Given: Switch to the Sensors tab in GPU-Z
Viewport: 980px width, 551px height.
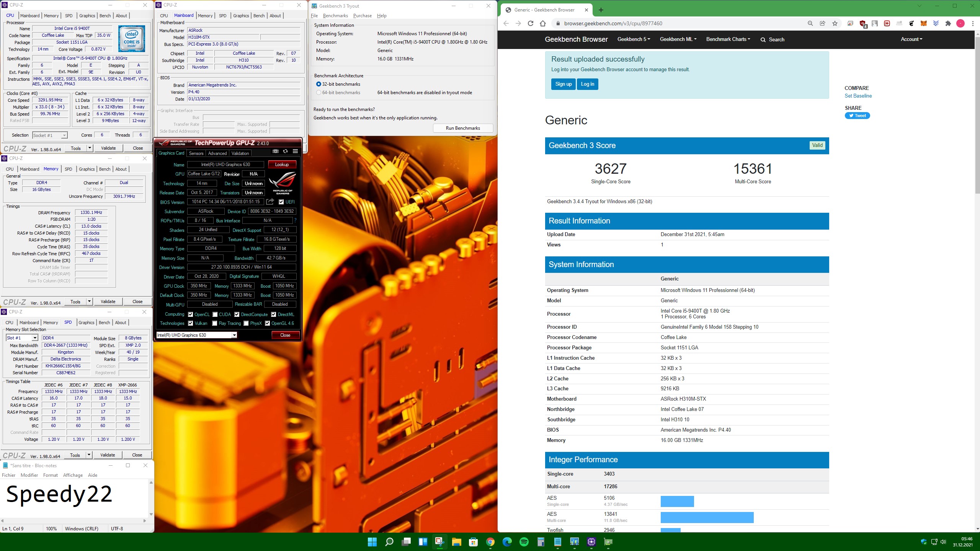Looking at the screenshot, I should pos(196,153).
